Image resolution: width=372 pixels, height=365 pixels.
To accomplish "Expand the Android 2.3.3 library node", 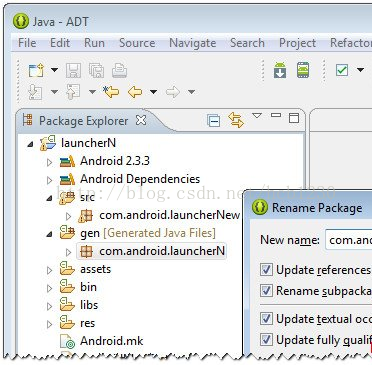I will tap(49, 162).
